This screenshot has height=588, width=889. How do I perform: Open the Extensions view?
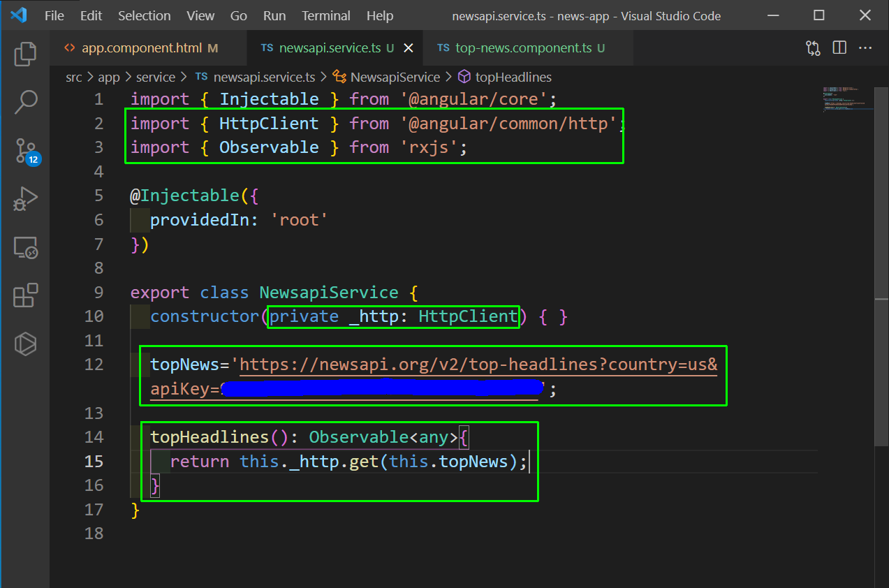click(25, 295)
